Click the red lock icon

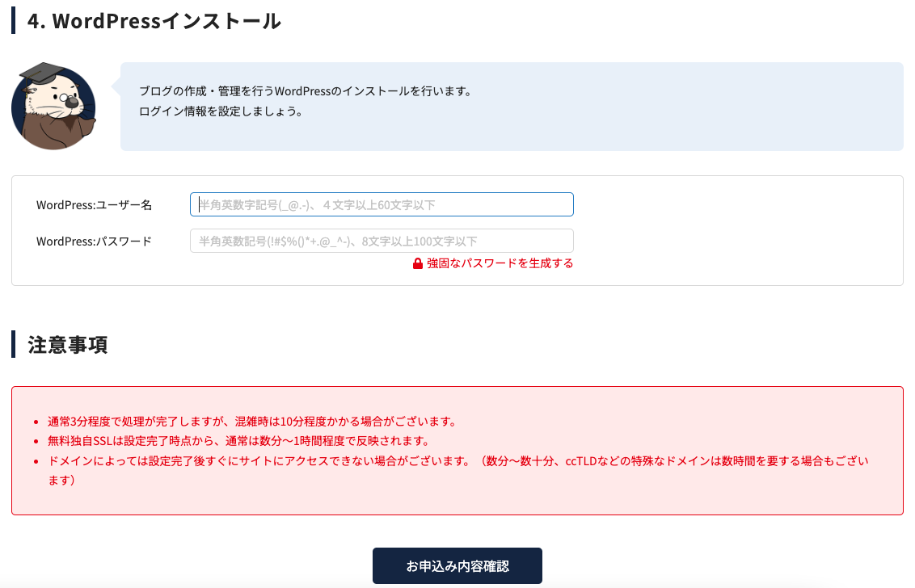[x=418, y=263]
